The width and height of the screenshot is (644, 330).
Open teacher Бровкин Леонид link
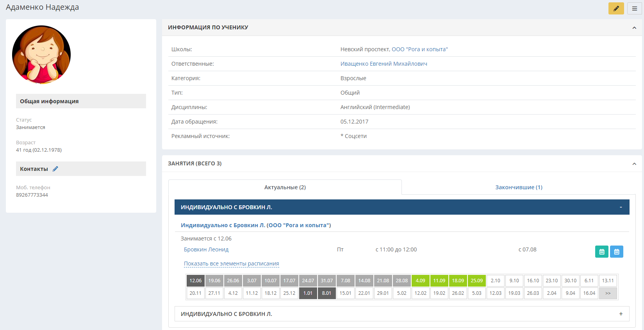206,249
